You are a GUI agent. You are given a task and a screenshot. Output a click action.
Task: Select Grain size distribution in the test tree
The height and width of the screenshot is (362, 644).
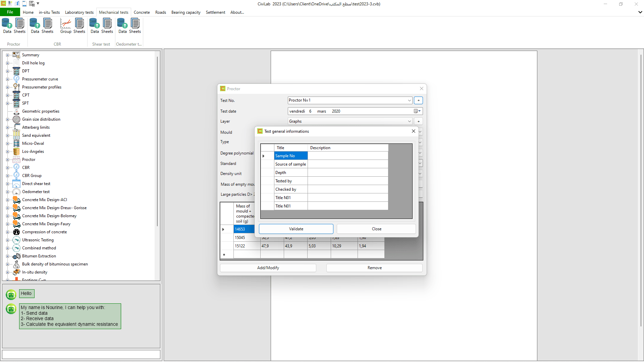pos(41,119)
